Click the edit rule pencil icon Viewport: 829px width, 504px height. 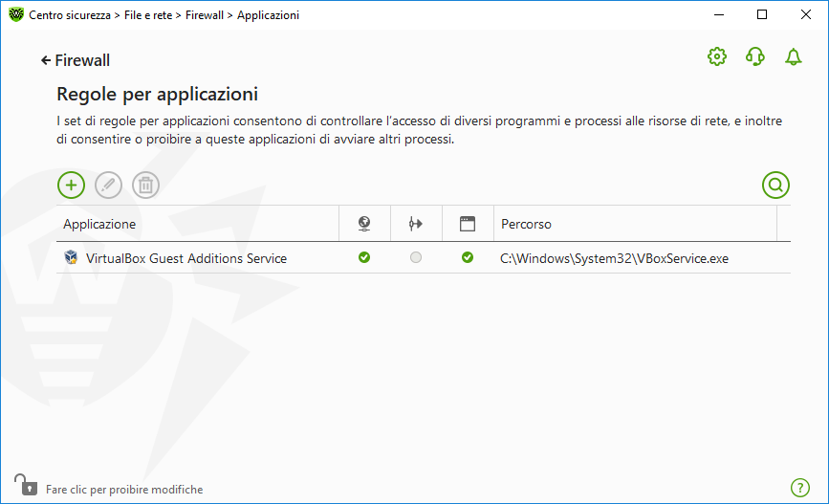pos(109,185)
